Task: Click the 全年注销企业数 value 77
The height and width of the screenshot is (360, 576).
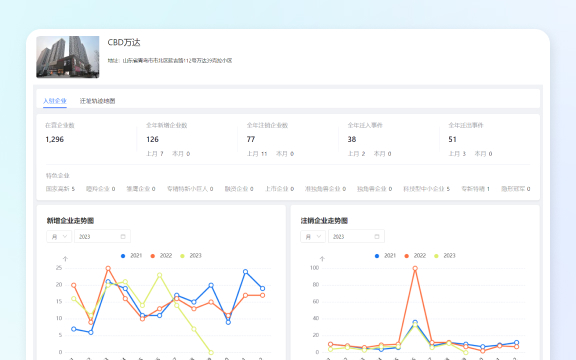Action: click(251, 139)
